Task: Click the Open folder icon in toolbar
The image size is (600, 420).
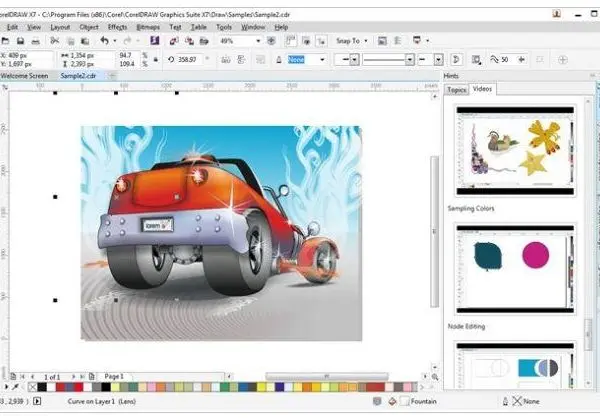Action: (x=5, y=41)
